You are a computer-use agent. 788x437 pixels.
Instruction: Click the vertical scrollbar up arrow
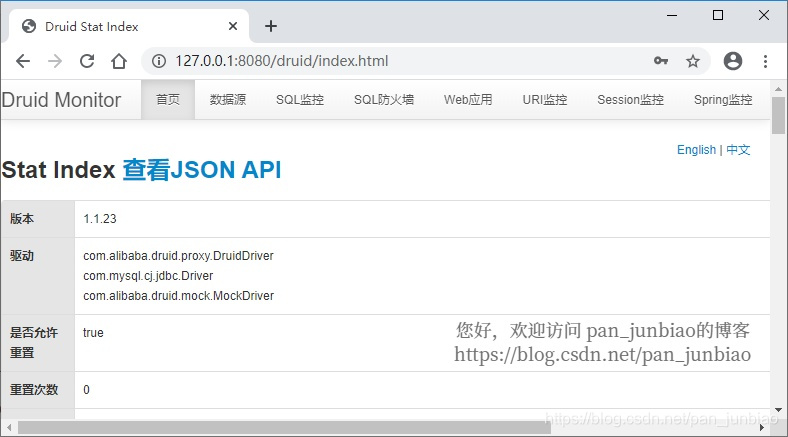[778, 89]
